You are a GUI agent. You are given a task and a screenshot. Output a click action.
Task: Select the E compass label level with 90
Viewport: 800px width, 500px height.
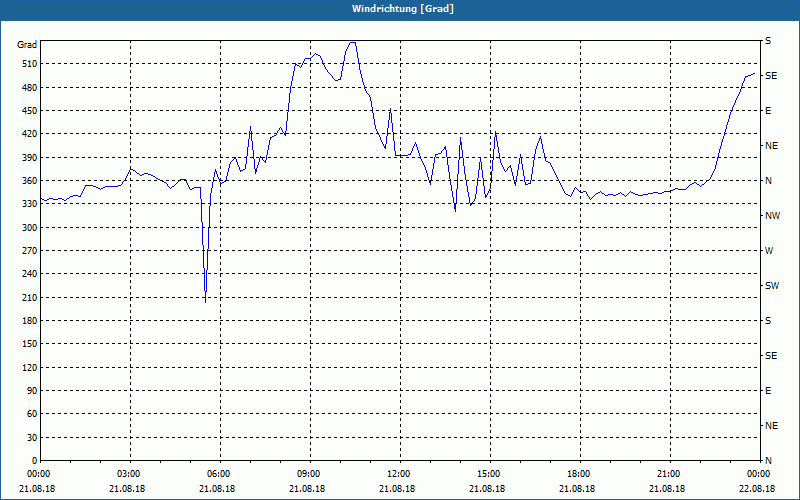(768, 391)
